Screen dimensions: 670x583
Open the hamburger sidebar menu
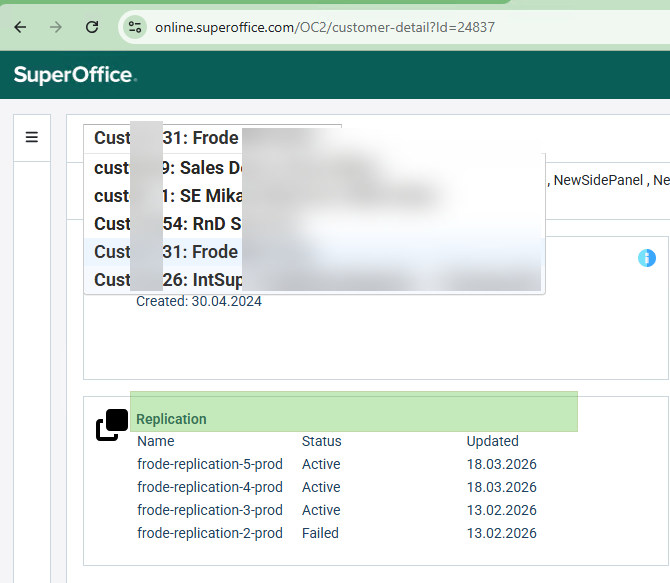click(x=32, y=137)
